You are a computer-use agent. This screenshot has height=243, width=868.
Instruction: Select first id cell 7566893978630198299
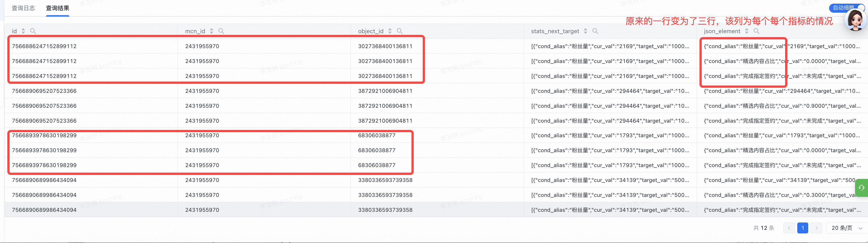44,136
